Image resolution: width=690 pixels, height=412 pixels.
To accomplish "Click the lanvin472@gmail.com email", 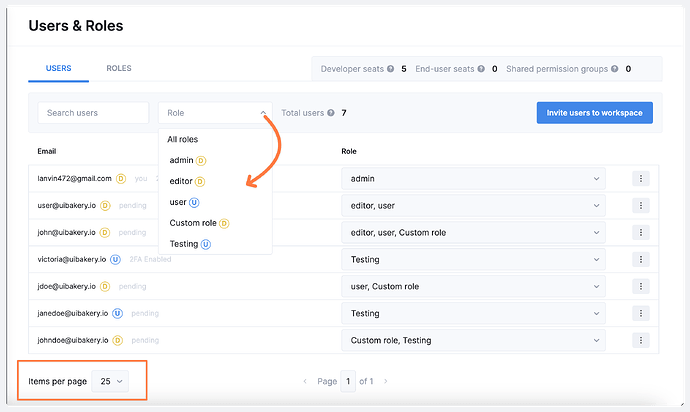I will [x=74, y=178].
